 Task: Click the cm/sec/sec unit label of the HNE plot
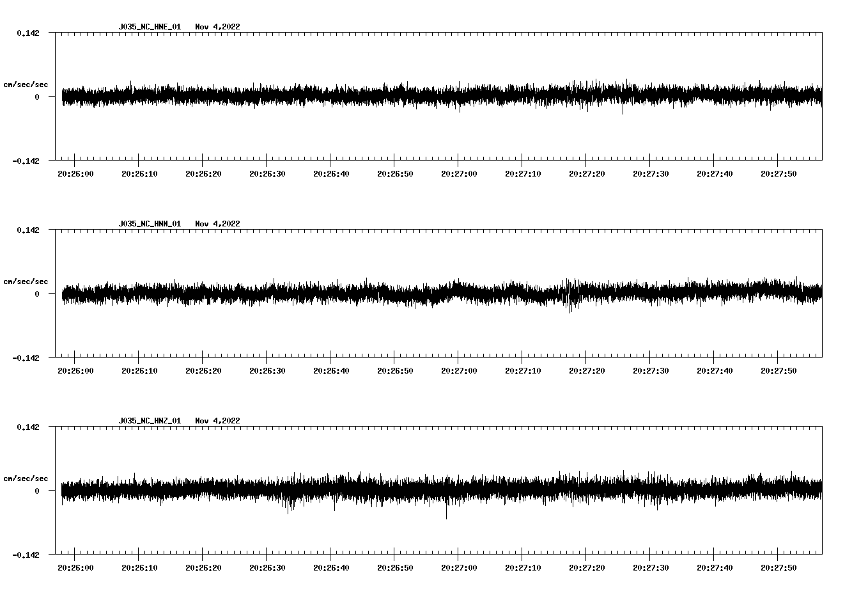26,84
